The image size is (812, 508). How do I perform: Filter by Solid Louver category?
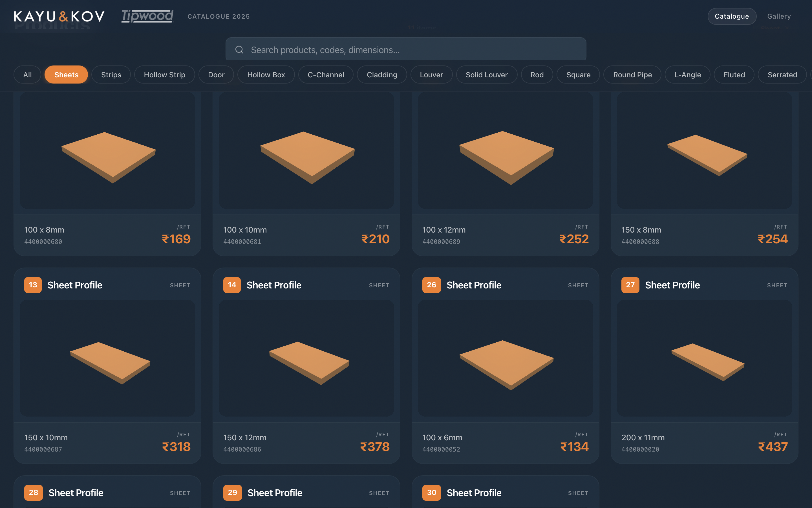click(x=487, y=75)
